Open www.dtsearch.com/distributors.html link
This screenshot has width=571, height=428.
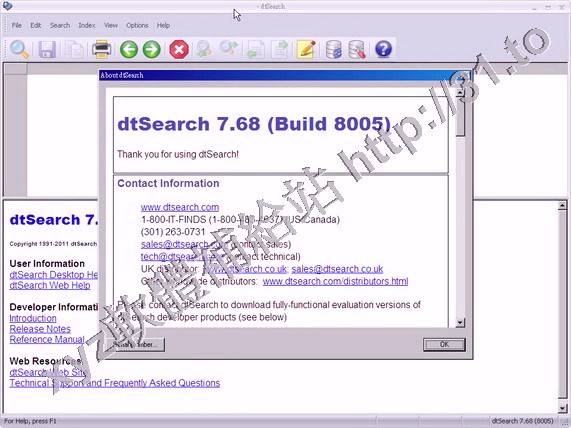point(335,281)
